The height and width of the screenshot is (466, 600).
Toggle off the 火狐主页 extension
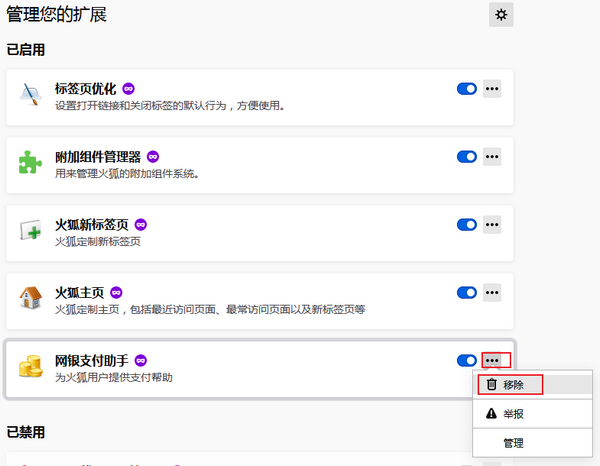pyautogui.click(x=466, y=292)
